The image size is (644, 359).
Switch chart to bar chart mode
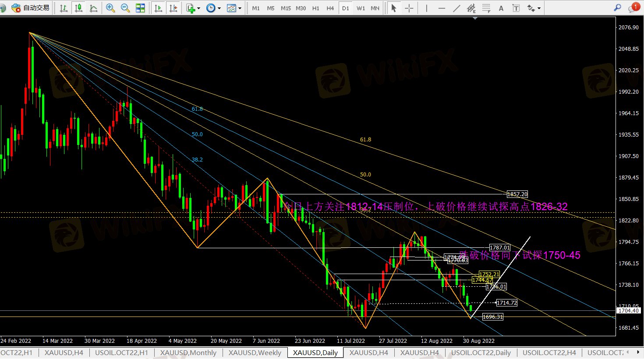pos(64,8)
